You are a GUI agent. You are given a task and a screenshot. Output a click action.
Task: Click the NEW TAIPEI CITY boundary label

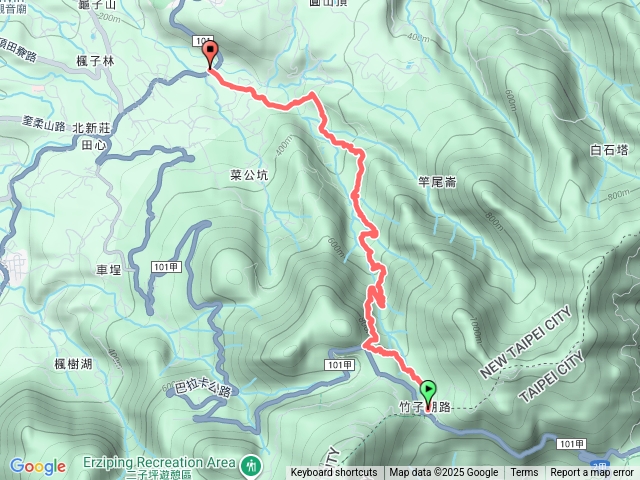(527, 342)
